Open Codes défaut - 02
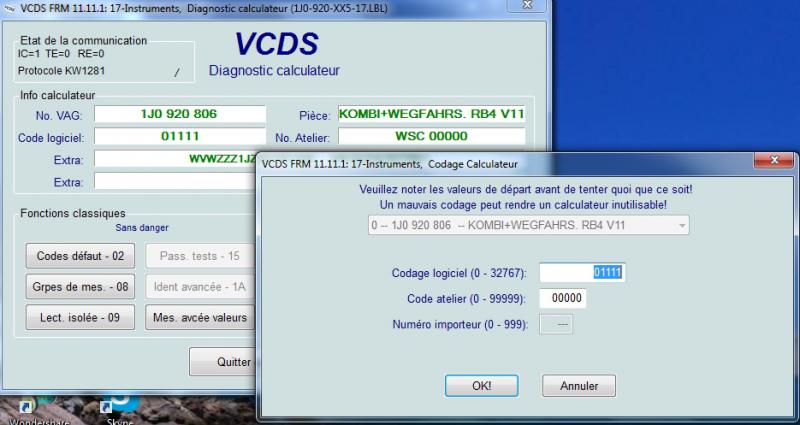The width and height of the screenshot is (800, 425). click(80, 256)
